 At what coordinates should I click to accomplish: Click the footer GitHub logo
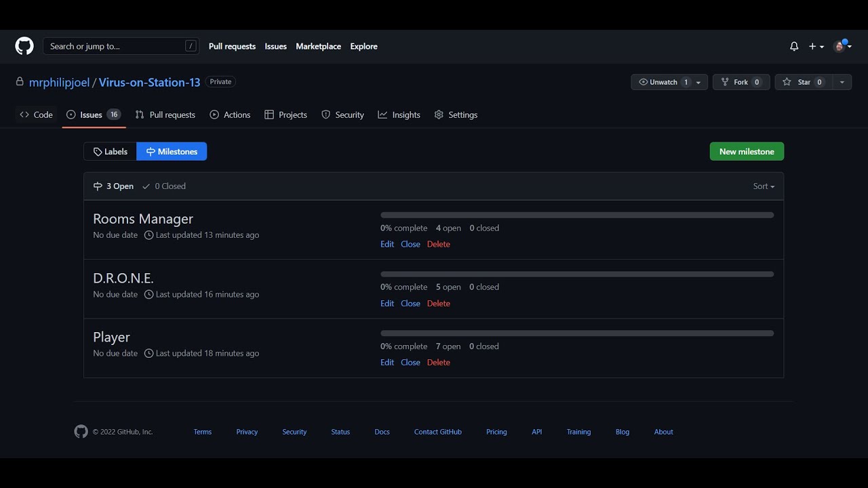click(81, 432)
